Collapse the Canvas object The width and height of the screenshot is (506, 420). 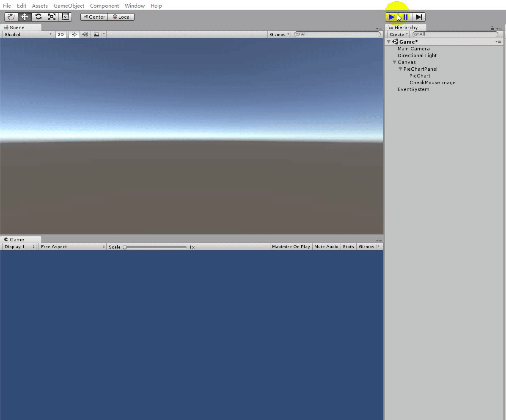(x=394, y=62)
